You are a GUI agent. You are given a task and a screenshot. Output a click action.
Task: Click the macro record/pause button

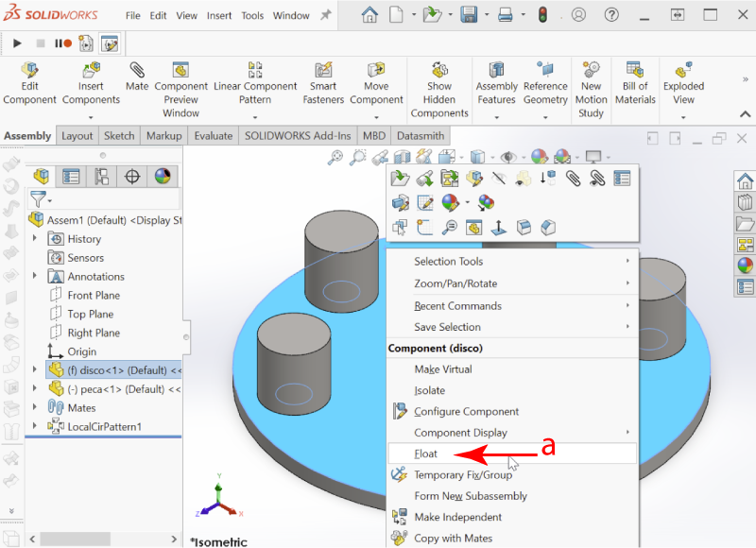[x=62, y=43]
